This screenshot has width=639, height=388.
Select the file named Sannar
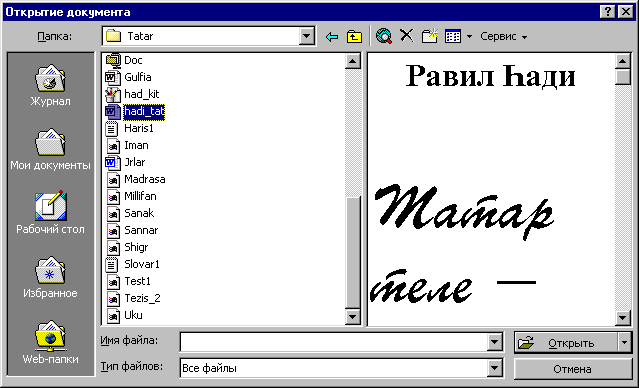point(141,230)
